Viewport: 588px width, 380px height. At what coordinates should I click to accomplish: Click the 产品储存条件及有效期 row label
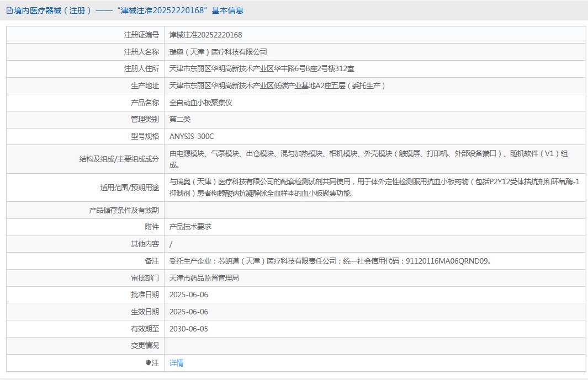click(x=124, y=210)
